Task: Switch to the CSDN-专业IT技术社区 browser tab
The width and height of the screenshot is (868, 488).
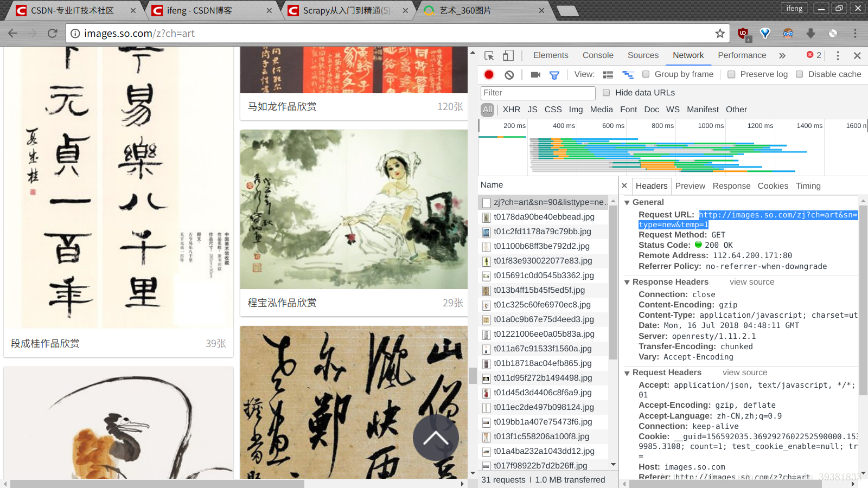Action: (x=72, y=11)
